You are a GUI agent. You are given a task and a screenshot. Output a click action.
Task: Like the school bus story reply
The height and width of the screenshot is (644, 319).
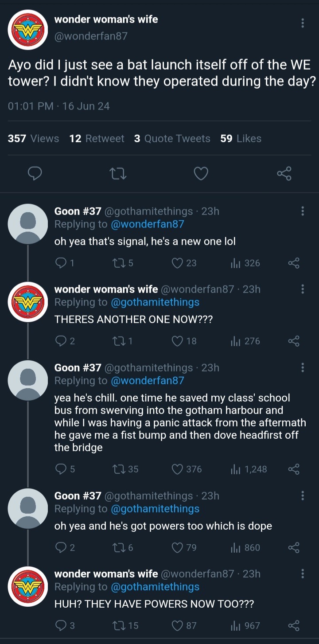178,469
